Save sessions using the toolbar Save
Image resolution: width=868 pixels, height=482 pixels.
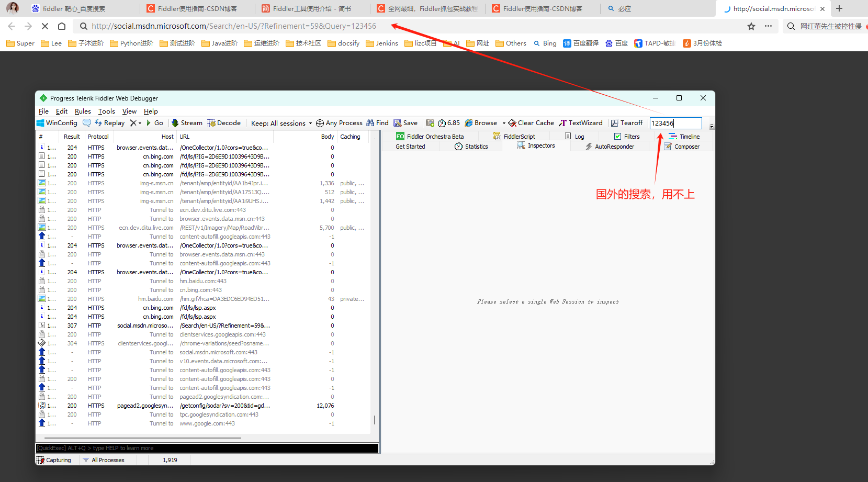point(405,123)
